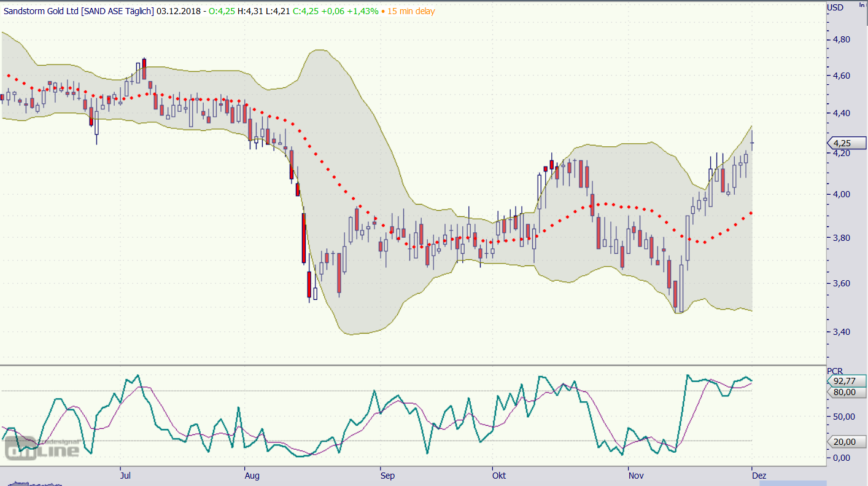Toggle the logarithmic "ln" price scale icon
Image resolution: width=868 pixels, height=486 pixels.
861,5
